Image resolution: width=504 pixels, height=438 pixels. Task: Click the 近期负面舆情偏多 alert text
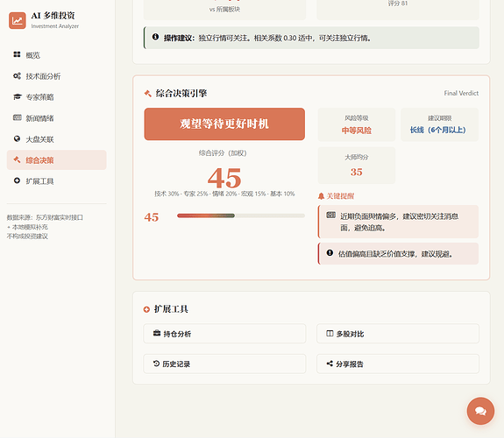(x=400, y=222)
